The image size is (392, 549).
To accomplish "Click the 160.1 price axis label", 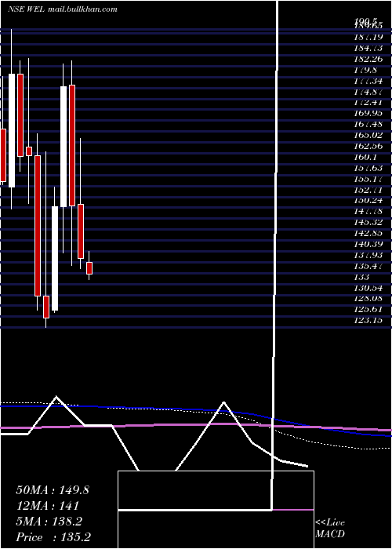I will (365, 157).
